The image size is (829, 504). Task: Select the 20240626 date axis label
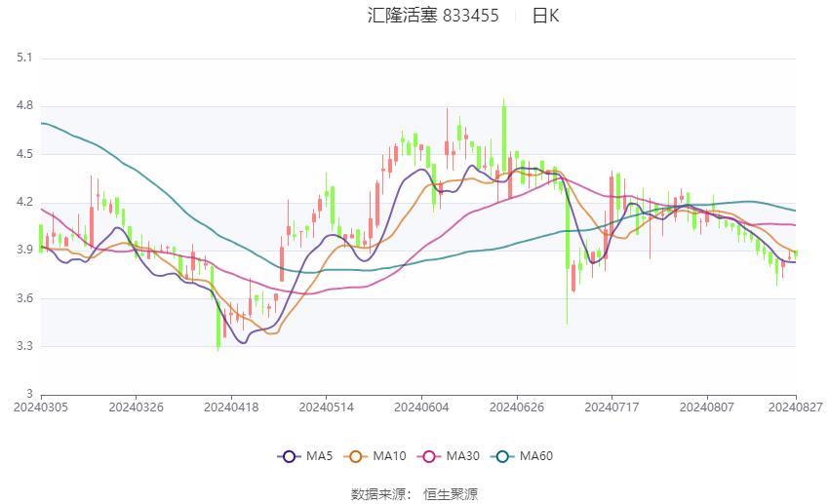[517, 407]
